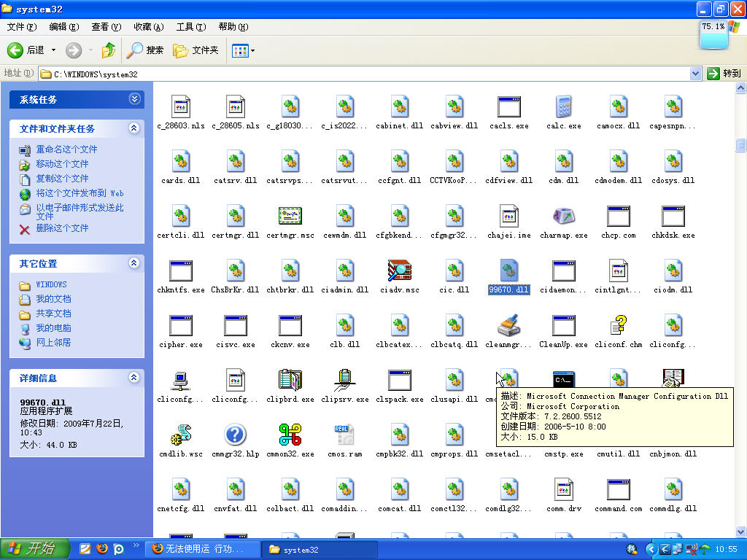Collapse the 系统任务 panel

(134, 99)
